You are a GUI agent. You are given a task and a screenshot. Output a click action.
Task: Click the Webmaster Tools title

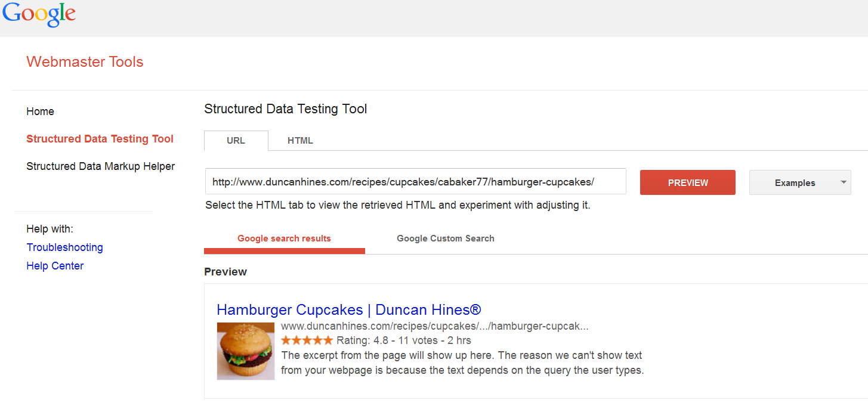pos(85,62)
